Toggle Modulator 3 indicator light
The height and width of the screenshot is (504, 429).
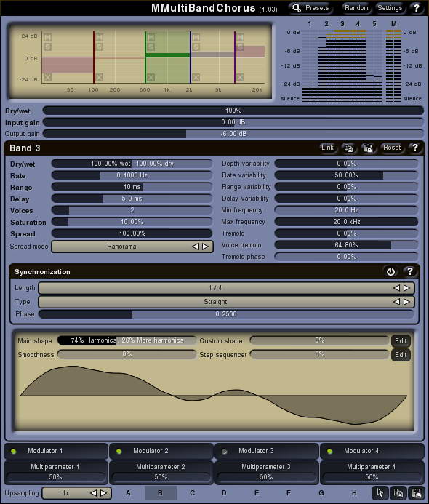coord(224,452)
